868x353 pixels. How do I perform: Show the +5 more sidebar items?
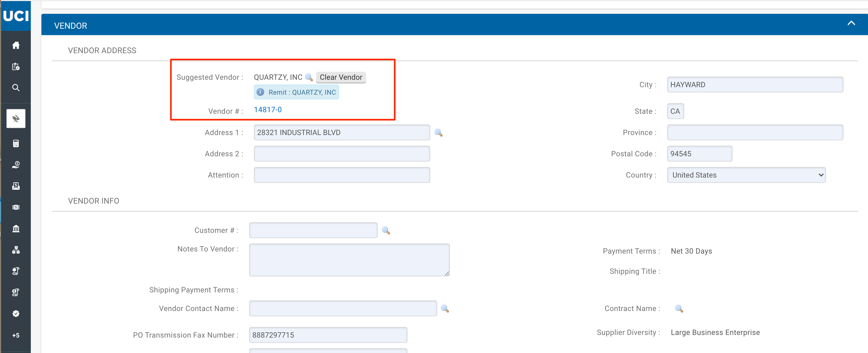[16, 335]
